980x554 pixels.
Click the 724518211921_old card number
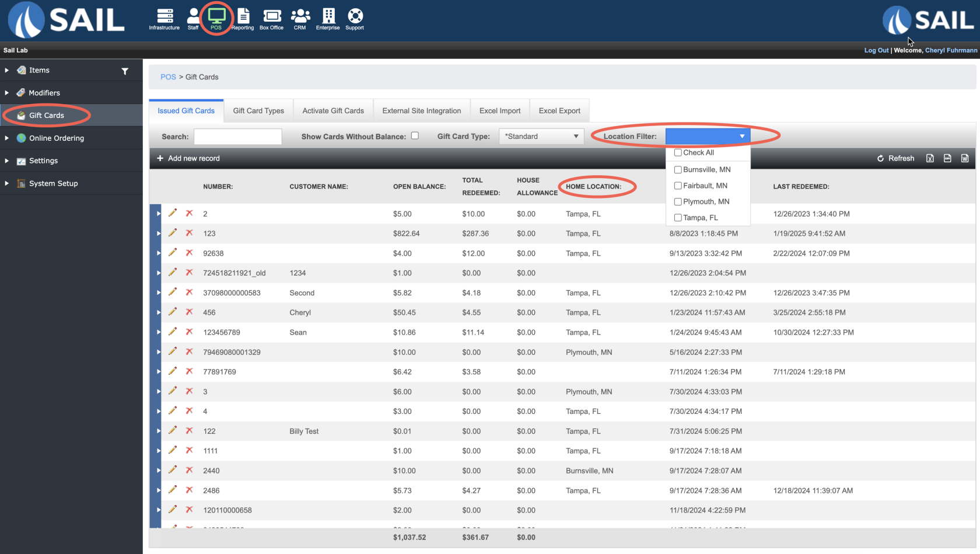234,273
